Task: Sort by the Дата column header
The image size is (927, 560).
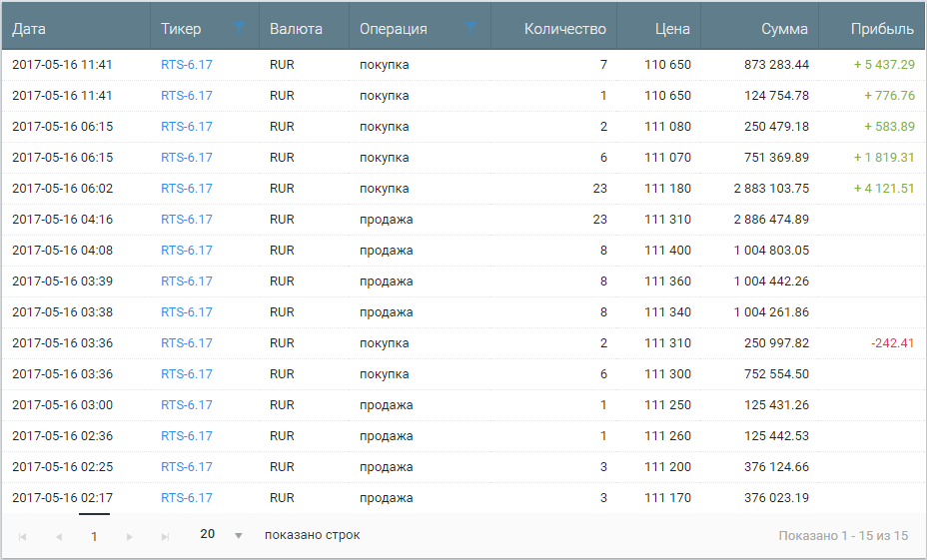Action: (x=28, y=28)
